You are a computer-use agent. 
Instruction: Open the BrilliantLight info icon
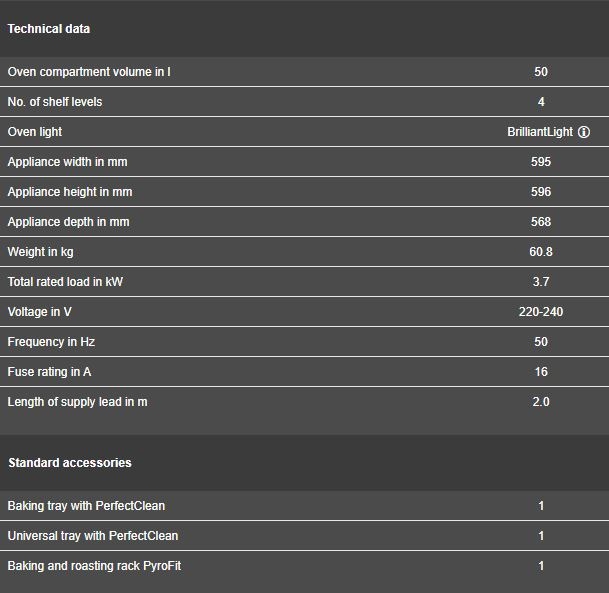584,132
